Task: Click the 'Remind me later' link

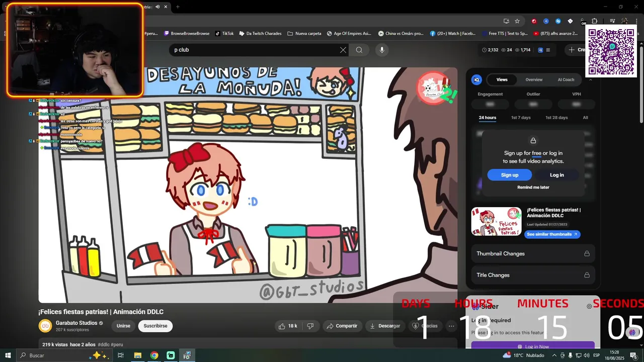Action: [533, 188]
